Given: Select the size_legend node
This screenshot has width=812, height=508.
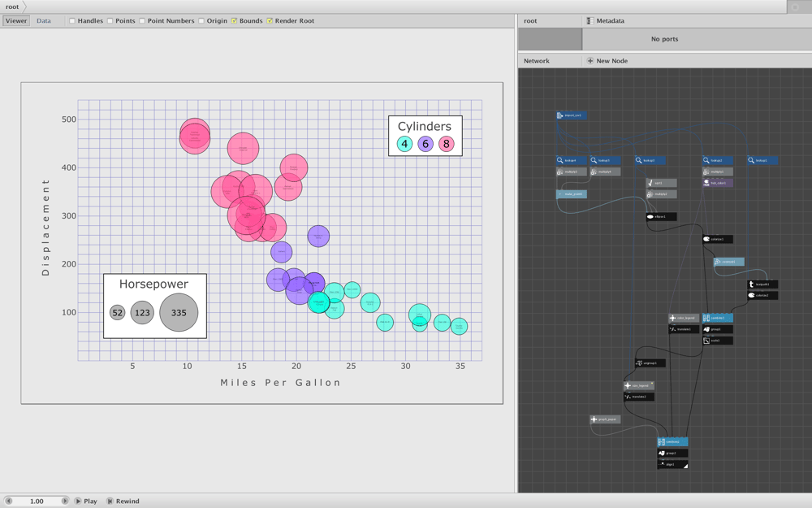Looking at the screenshot, I should coord(638,385).
